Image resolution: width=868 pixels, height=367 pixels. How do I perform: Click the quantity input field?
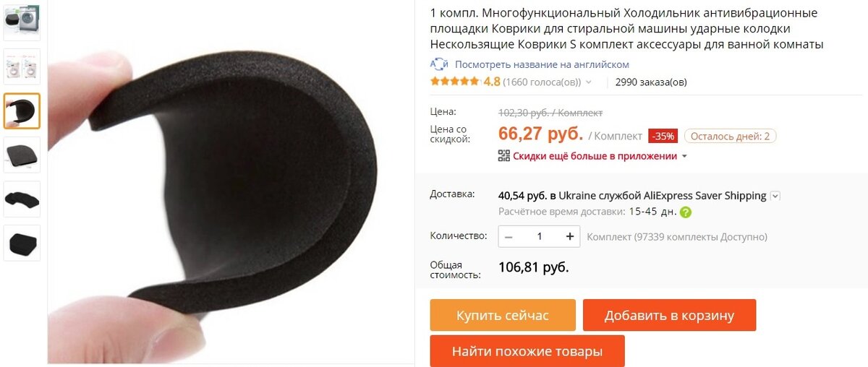point(540,236)
